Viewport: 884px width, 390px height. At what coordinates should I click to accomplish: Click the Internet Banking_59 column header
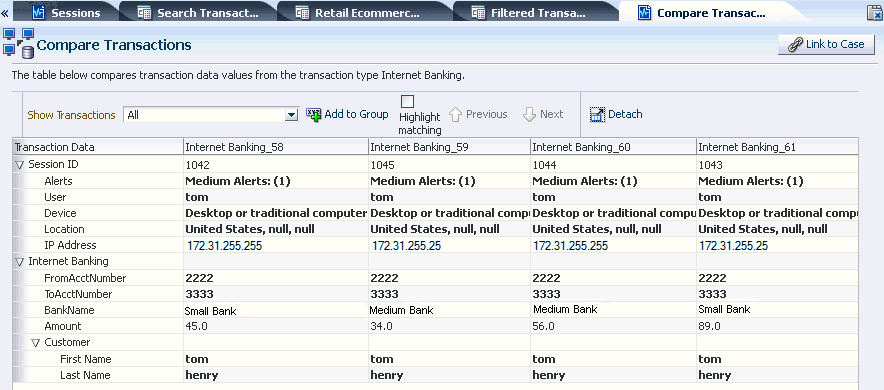(x=449, y=147)
